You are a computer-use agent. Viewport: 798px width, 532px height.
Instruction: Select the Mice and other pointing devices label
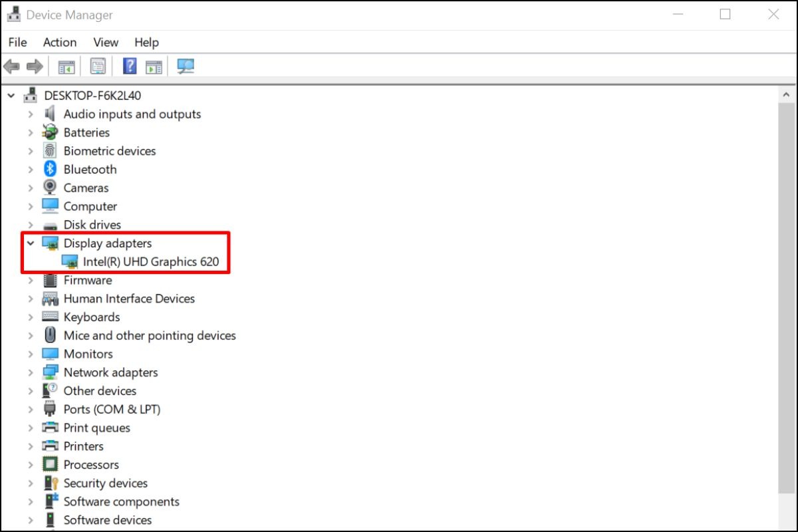coord(150,335)
